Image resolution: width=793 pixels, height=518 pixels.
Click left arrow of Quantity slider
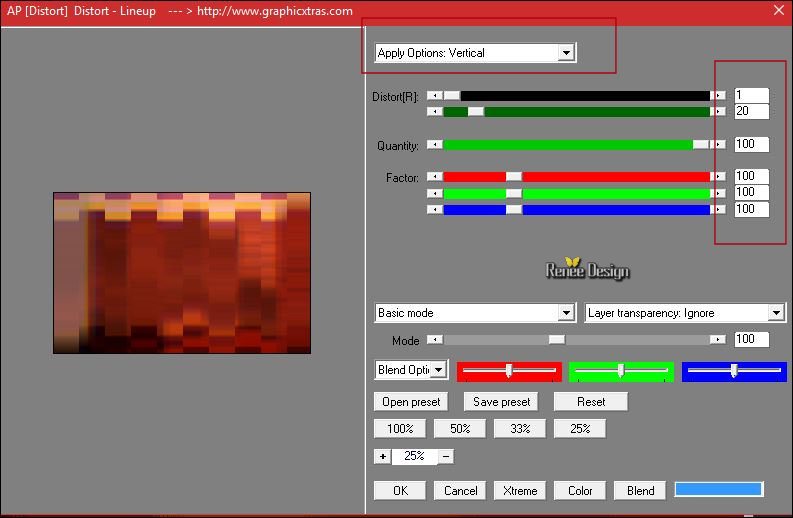pos(435,145)
